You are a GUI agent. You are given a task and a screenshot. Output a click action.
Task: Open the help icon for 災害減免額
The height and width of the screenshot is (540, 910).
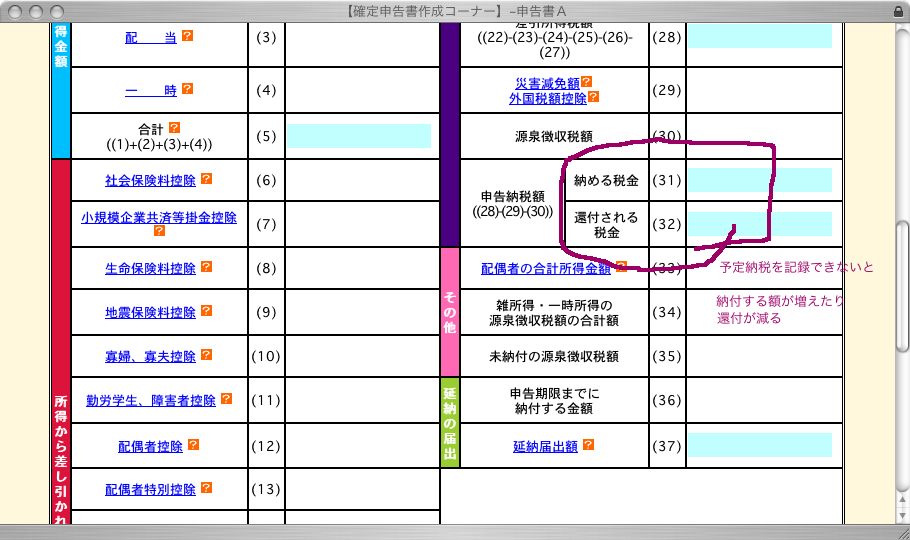[587, 82]
